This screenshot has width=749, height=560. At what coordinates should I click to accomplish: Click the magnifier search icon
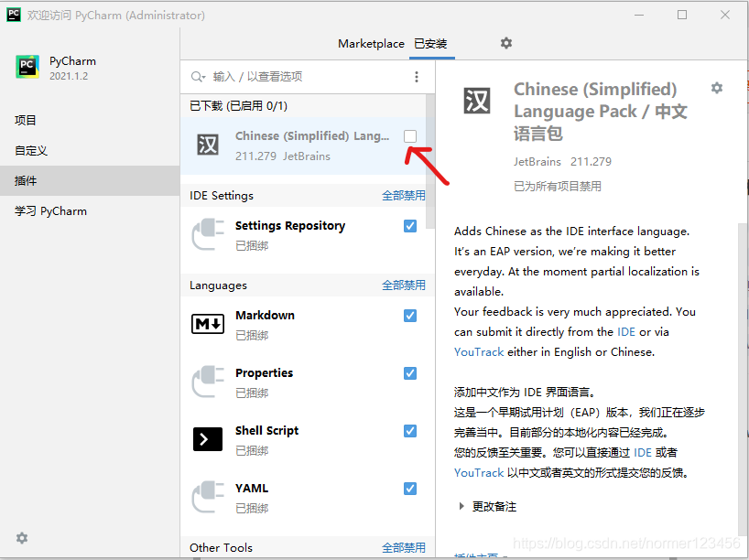(197, 77)
